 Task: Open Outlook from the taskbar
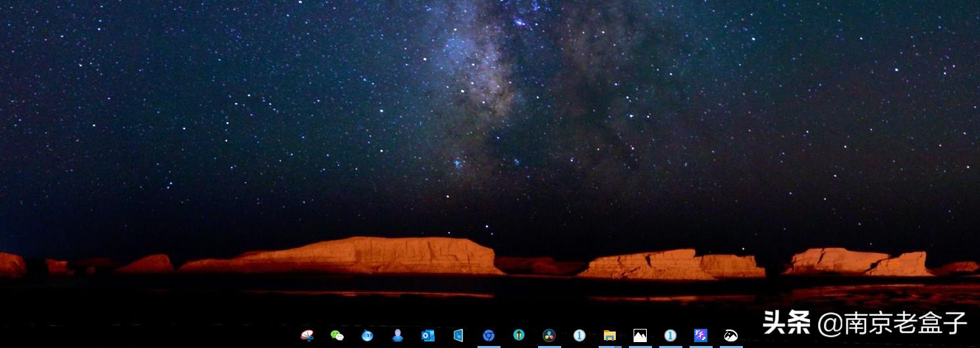point(428,335)
